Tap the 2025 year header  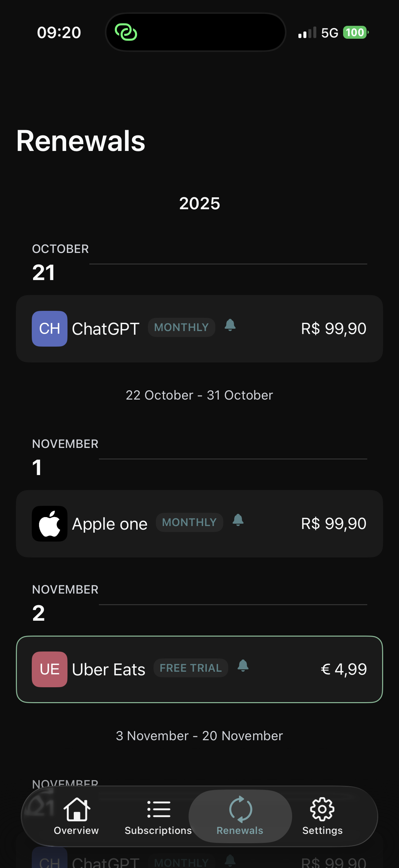coord(199,204)
